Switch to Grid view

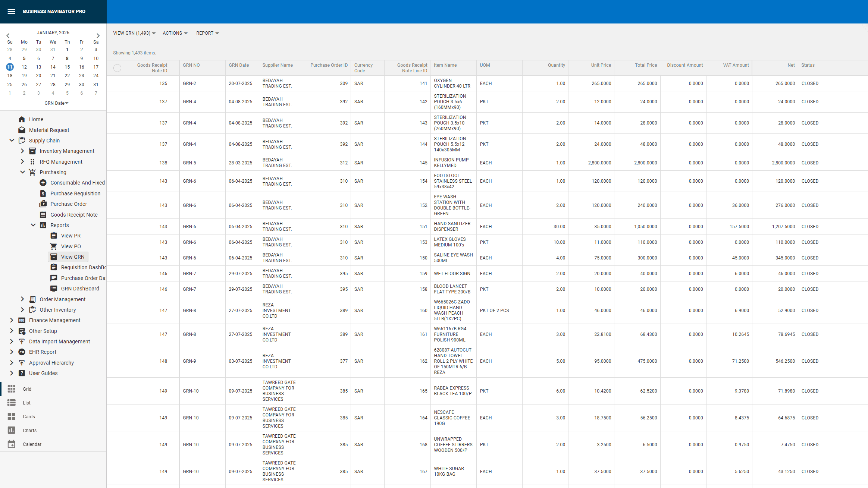point(11,389)
